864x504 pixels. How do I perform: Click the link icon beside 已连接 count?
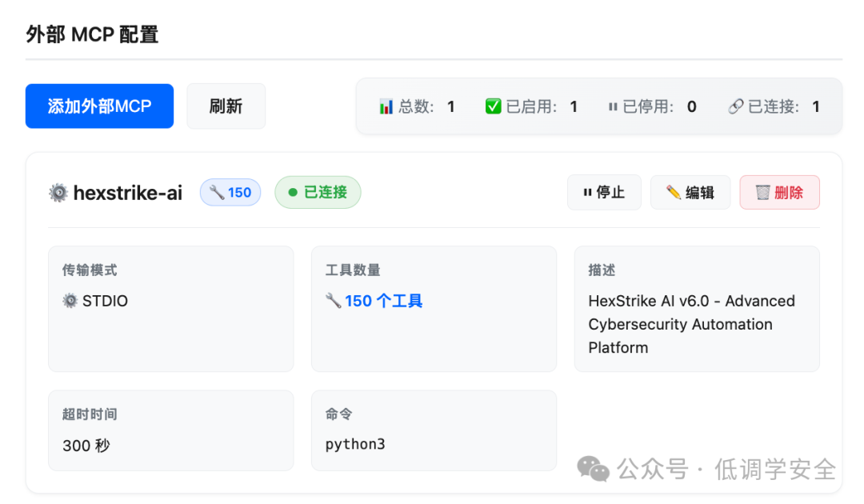[736, 106]
